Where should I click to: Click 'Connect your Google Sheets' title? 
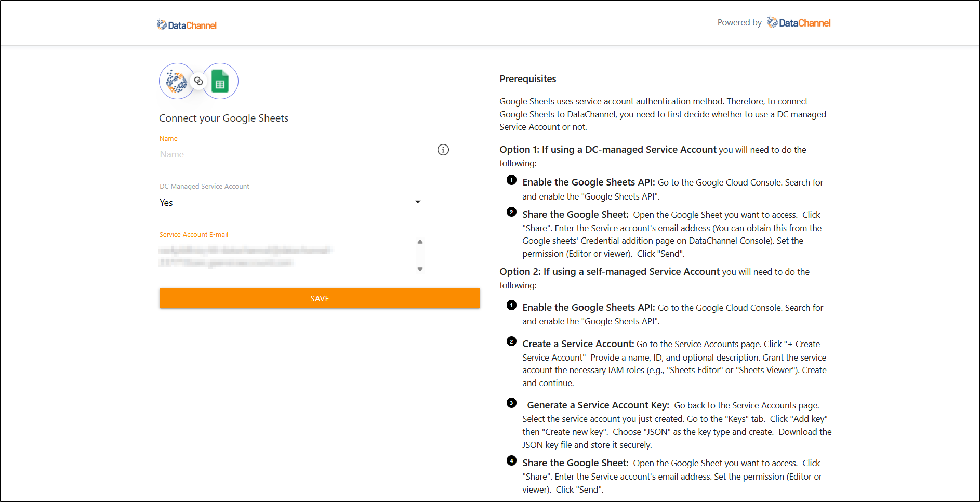[x=223, y=118]
